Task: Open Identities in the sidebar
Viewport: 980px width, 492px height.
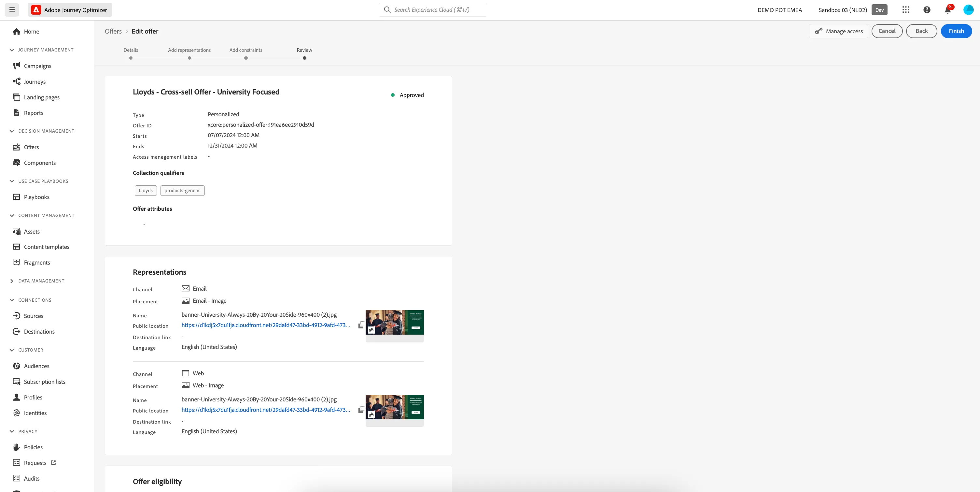Action: tap(29, 413)
